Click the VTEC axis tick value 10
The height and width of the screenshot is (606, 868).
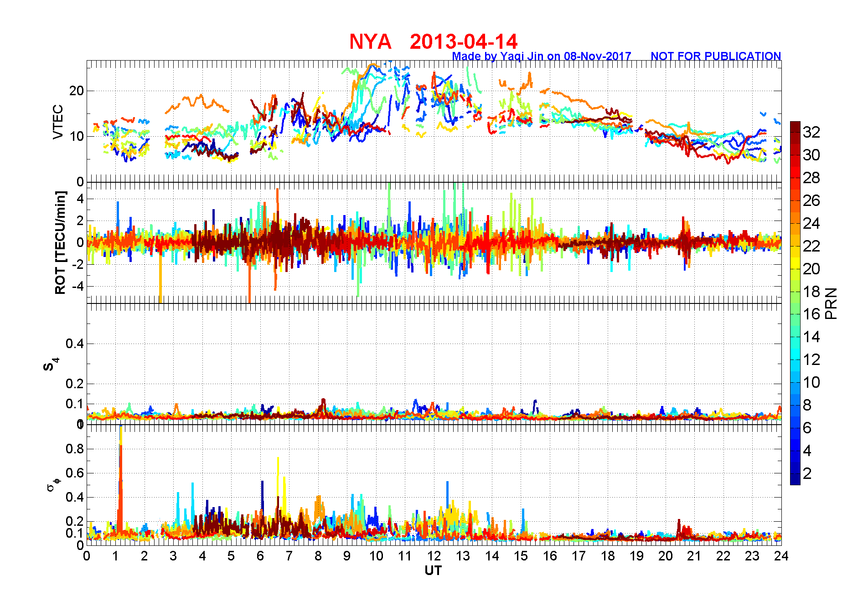(x=77, y=136)
